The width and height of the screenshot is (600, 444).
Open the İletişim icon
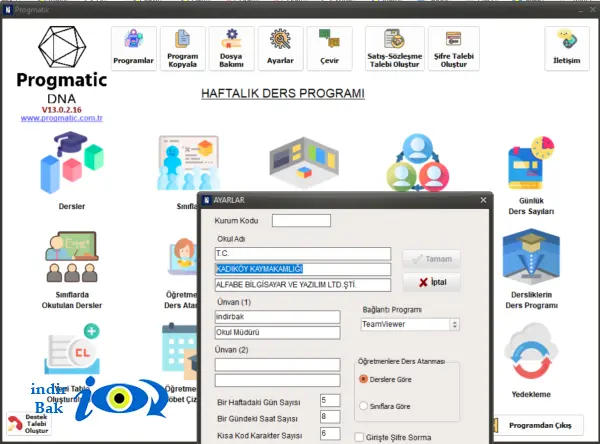567,48
